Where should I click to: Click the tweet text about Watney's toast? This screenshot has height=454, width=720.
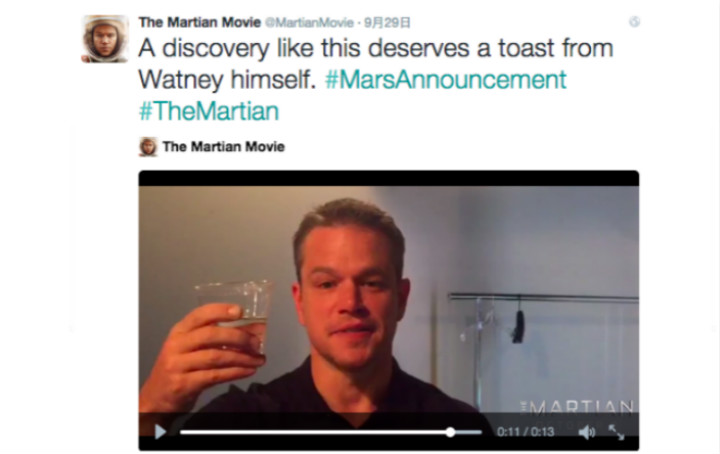point(376,64)
